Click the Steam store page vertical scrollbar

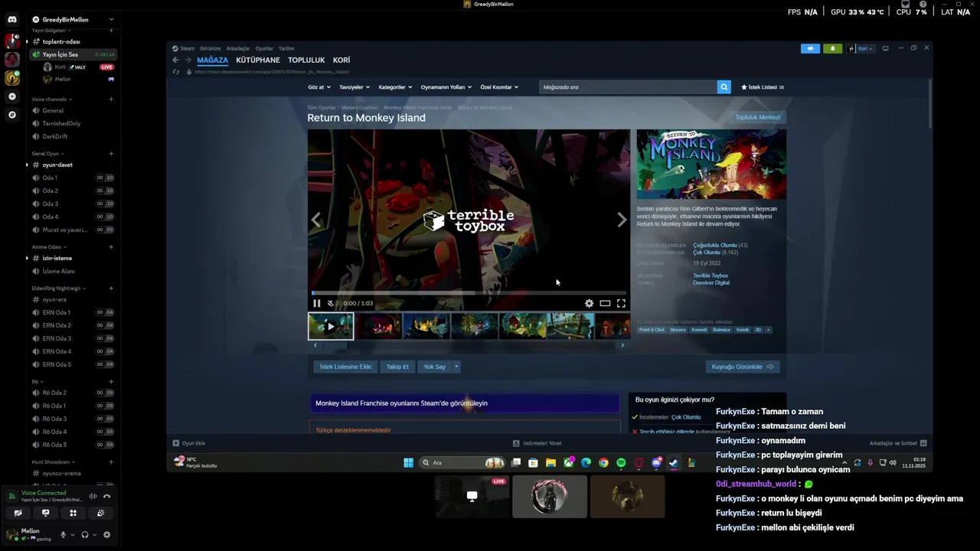(930, 103)
